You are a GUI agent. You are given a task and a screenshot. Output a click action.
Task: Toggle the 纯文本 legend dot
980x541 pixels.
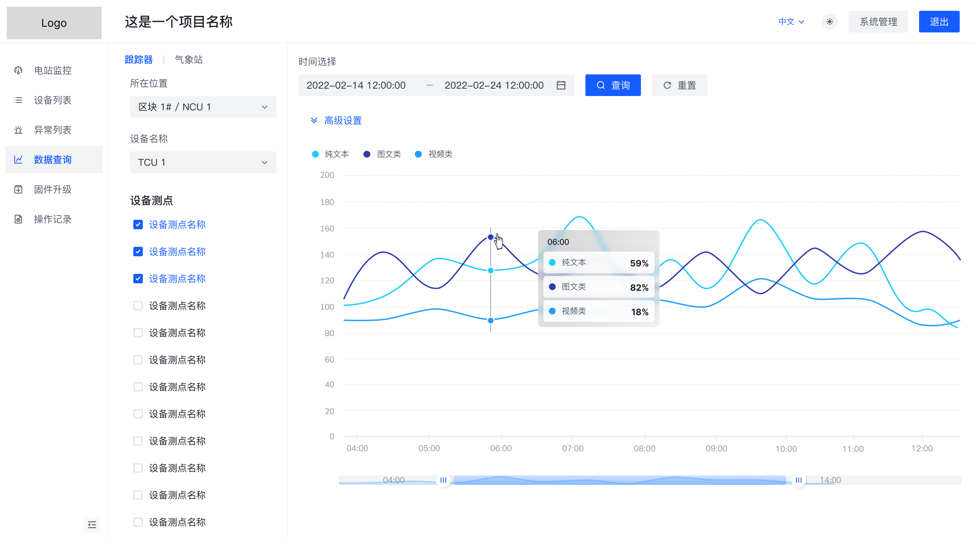[315, 154]
